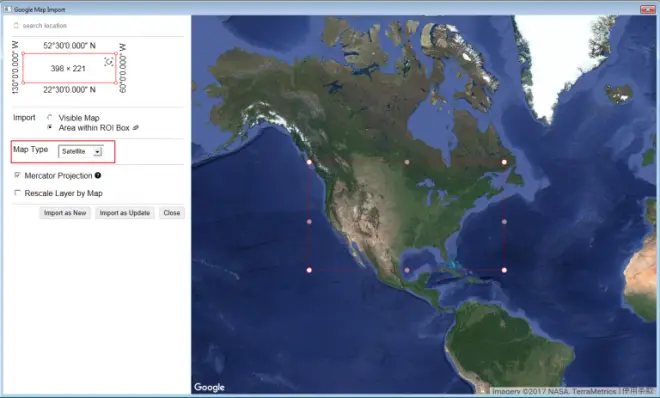Image resolution: width=660 pixels, height=398 pixels.
Task: Click the Close button in the panel
Action: 172,213
